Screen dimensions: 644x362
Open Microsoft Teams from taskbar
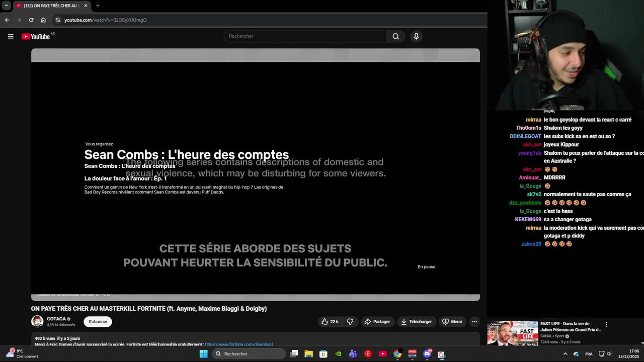point(353,354)
